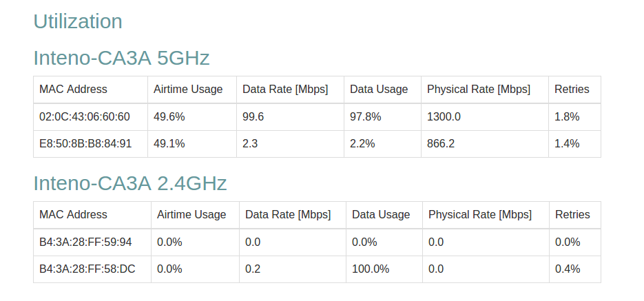This screenshot has width=644, height=301.
Task: Click MAC Address header in 5GHz table
Action: [73, 90]
